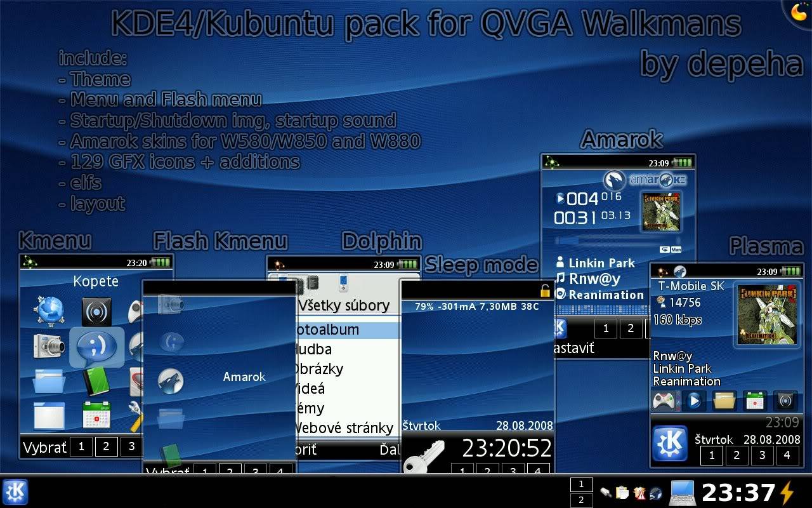Click the update warning package tray icon
The image size is (812, 508).
coord(639,493)
